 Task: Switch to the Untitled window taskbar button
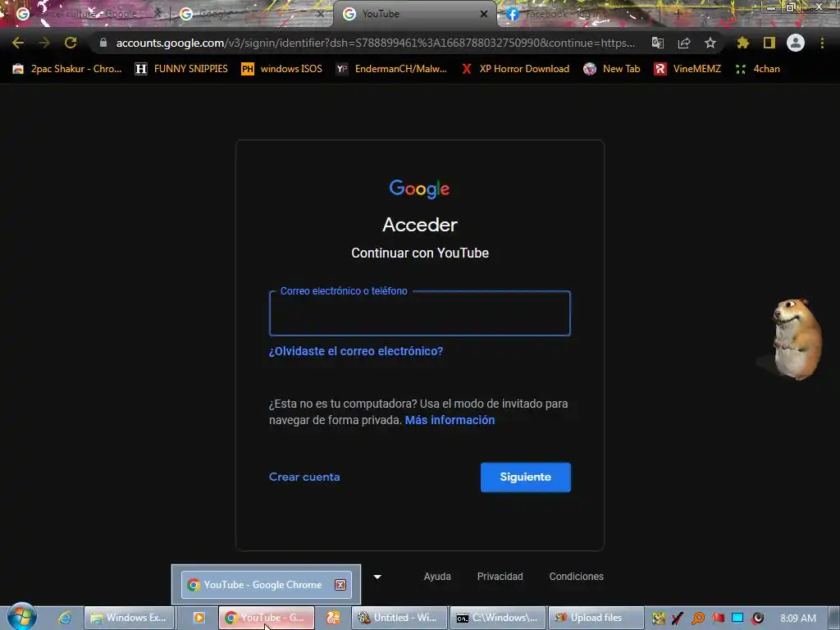(x=399, y=618)
